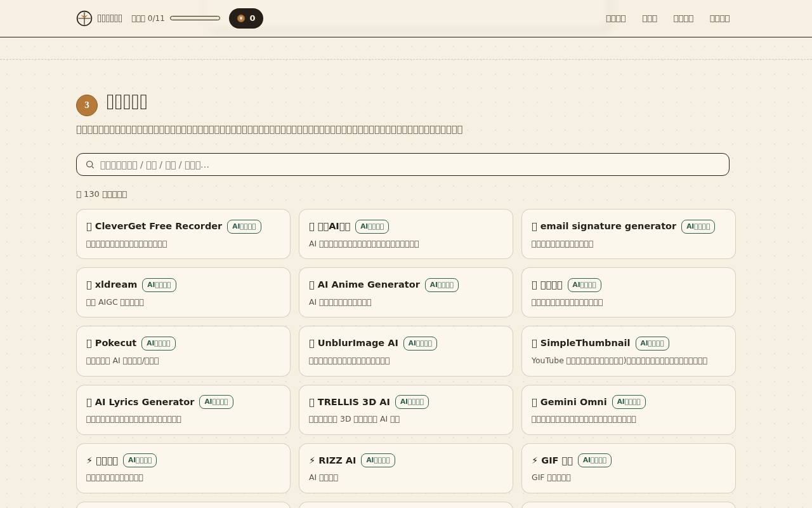The width and height of the screenshot is (812, 508).
Task: Open the RIZZ AI card
Action: (x=406, y=468)
